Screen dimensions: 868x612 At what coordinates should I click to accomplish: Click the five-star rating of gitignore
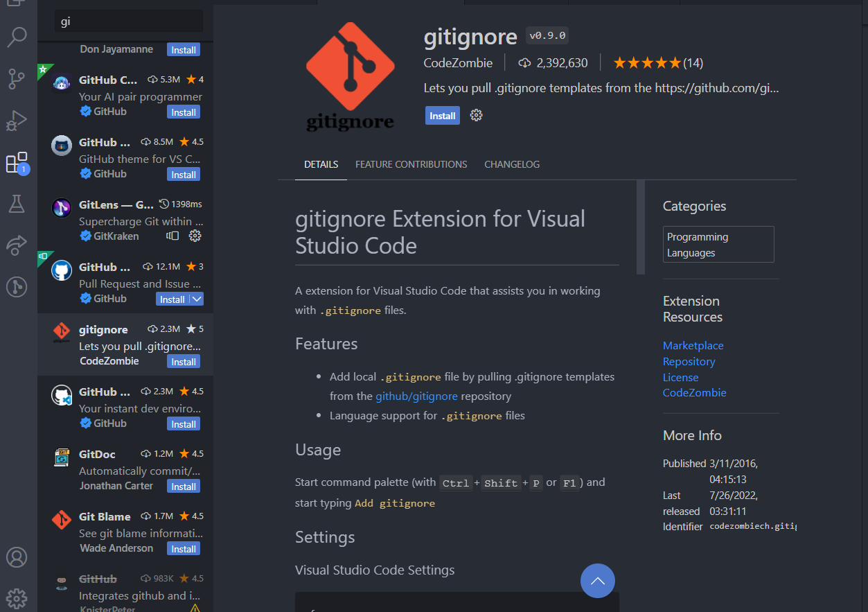648,63
